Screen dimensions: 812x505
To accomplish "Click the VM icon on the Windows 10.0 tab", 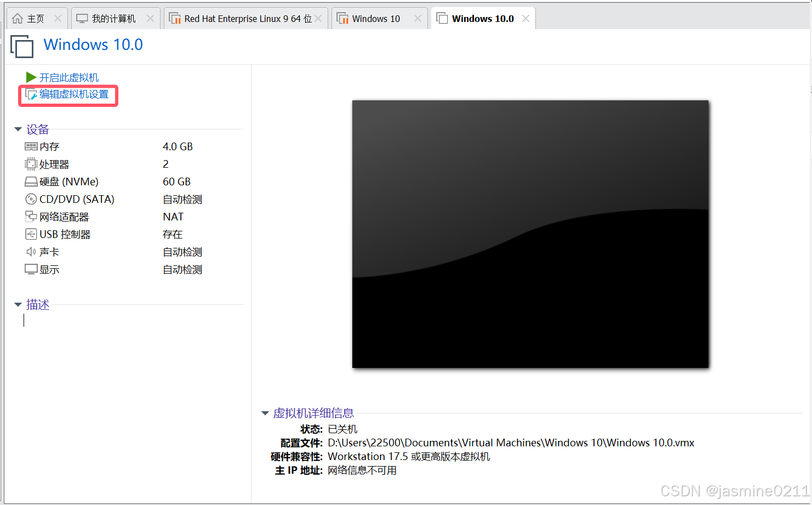I will coord(442,18).
